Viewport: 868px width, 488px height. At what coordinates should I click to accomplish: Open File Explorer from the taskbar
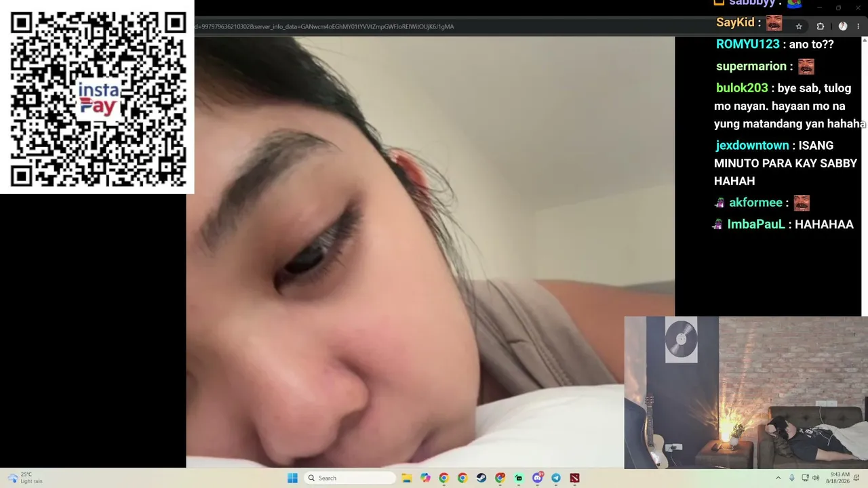point(407,478)
